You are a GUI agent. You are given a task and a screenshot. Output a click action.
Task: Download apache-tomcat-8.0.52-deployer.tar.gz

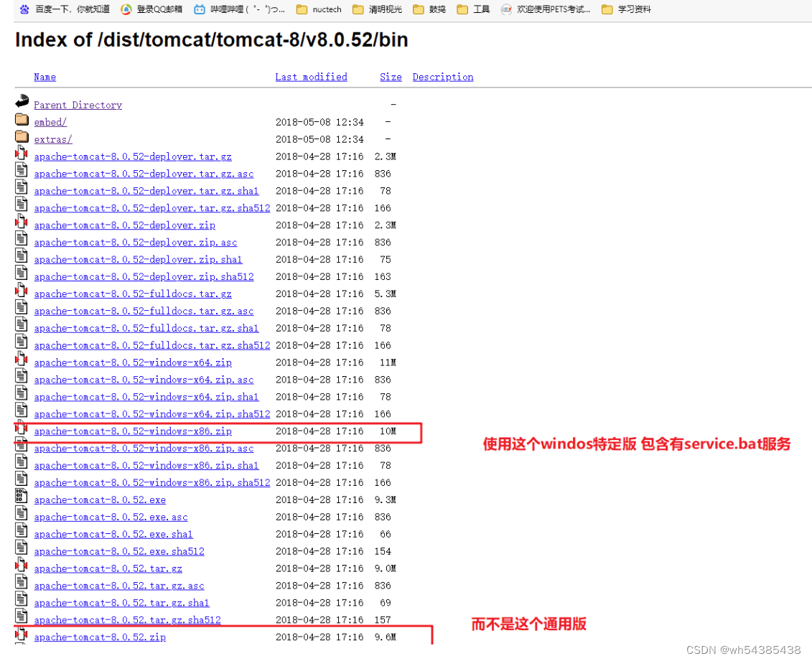coord(133,156)
